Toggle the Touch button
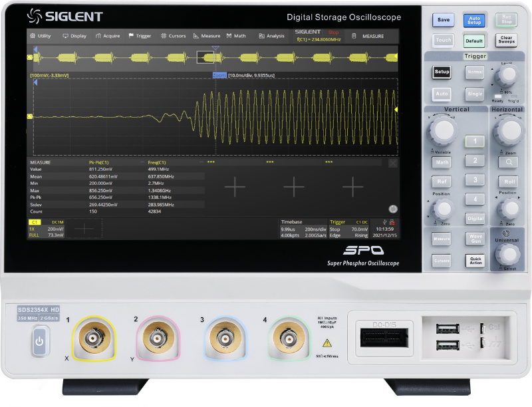Viewport: 532px width, 407px height. point(444,41)
